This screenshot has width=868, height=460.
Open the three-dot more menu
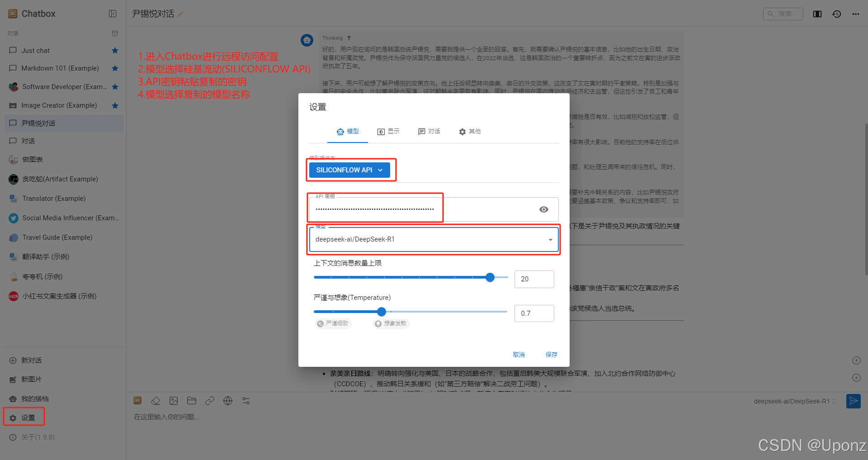[x=856, y=14]
